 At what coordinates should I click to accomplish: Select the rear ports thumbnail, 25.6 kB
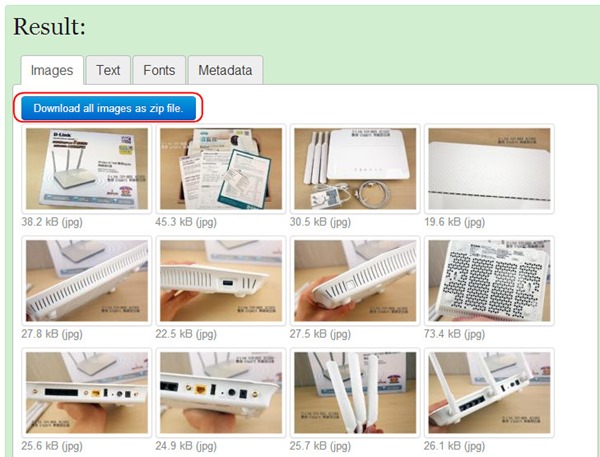(x=87, y=393)
